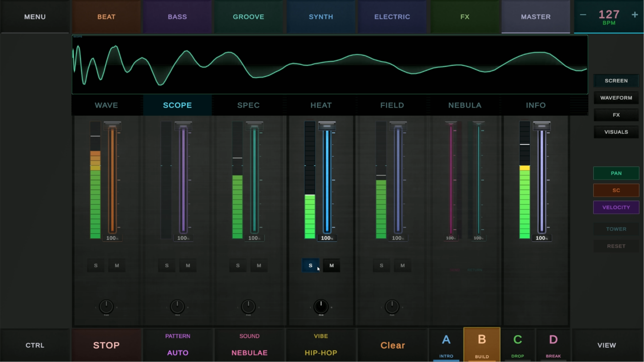Unsolo the bright blue fader channel

click(310, 266)
